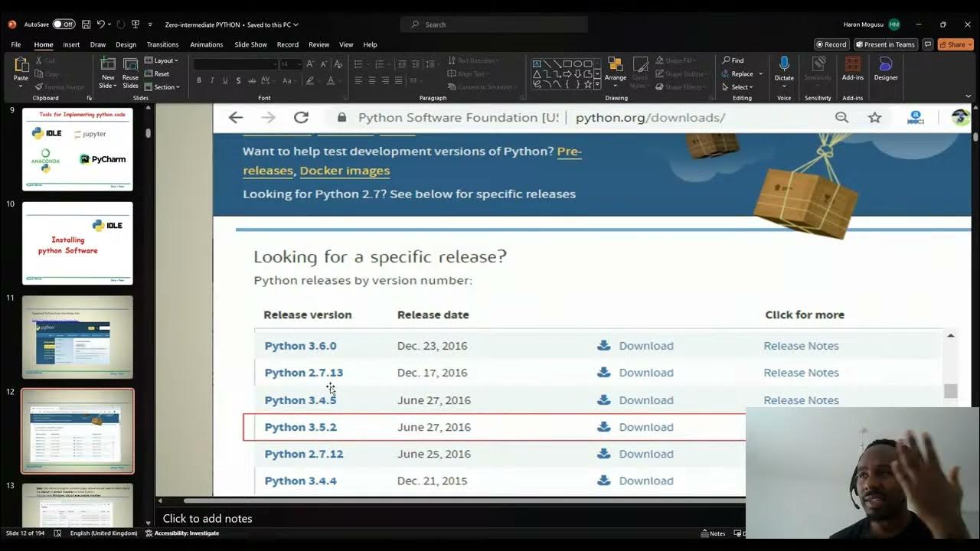This screenshot has width=980, height=551.
Task: Open the Layout dropdown
Action: (x=161, y=60)
